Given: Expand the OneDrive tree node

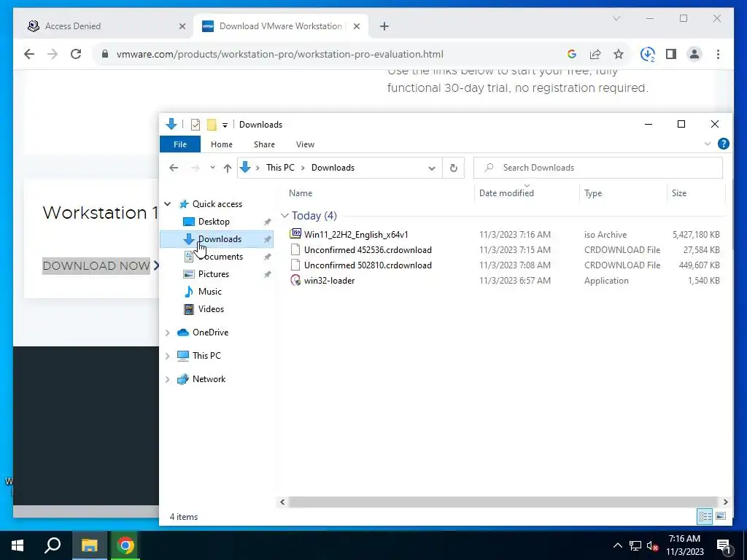Looking at the screenshot, I should (x=168, y=332).
